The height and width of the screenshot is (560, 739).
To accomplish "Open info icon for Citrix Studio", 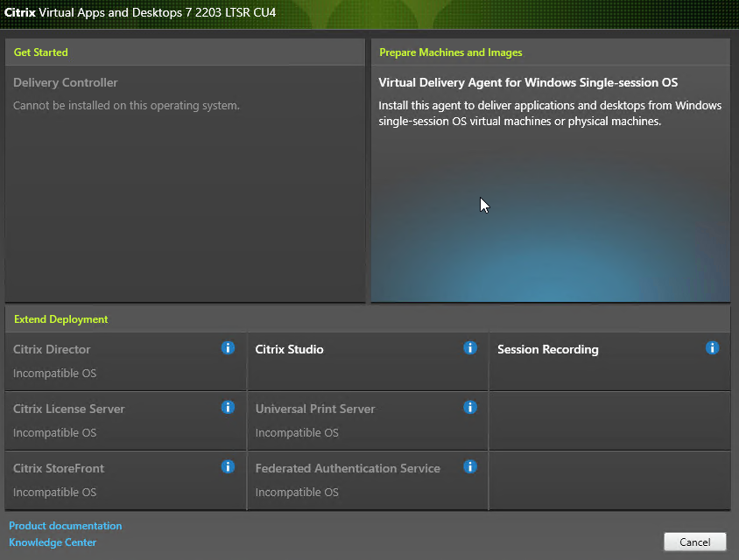I will tap(470, 348).
